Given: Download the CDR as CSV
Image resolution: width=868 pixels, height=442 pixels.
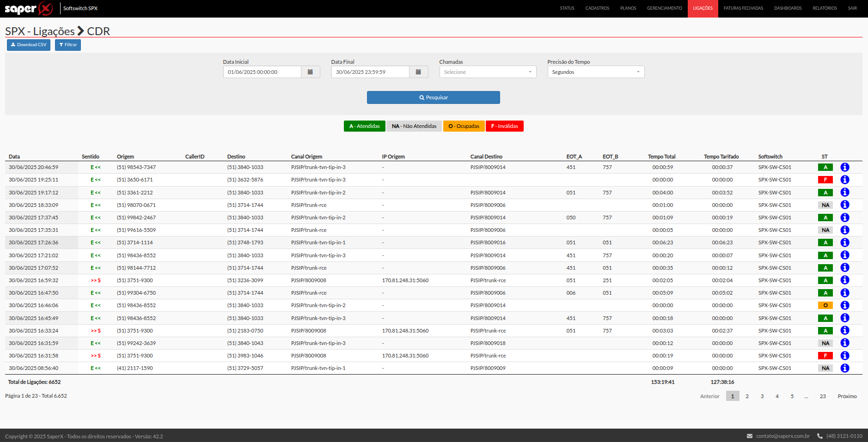Looking at the screenshot, I should pos(29,45).
